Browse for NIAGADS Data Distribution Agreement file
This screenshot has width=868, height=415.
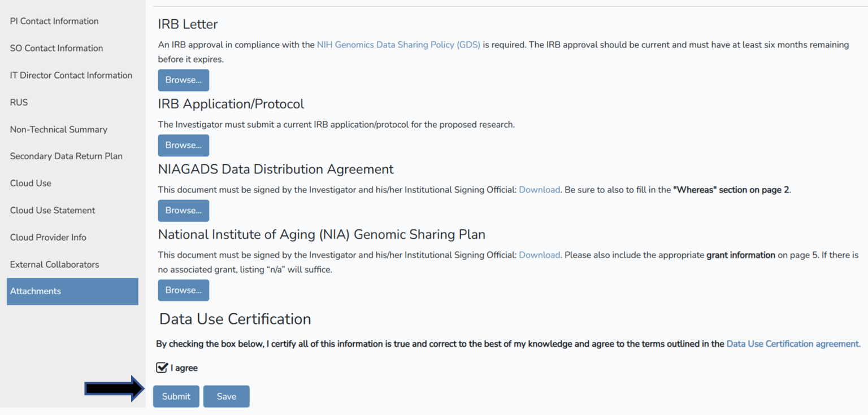[183, 211]
